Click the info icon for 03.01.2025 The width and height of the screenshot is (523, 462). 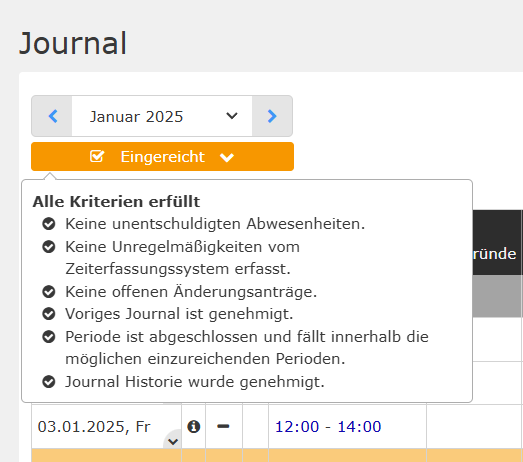coord(193,426)
